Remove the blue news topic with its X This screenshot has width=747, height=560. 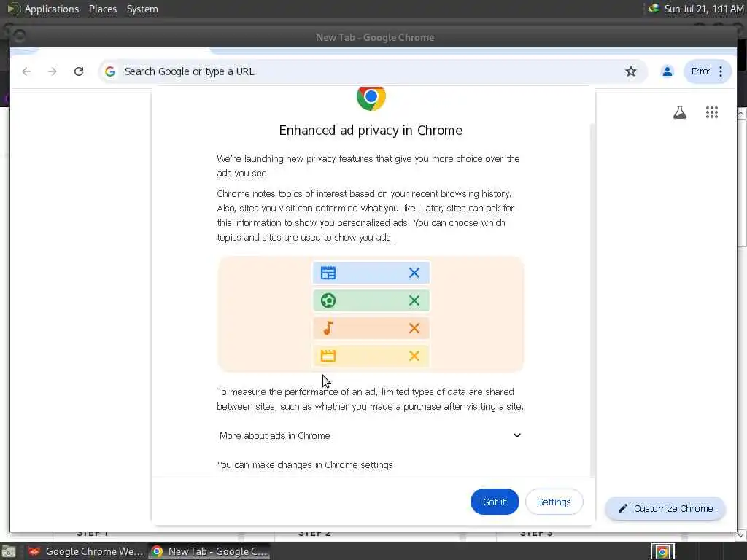click(414, 273)
